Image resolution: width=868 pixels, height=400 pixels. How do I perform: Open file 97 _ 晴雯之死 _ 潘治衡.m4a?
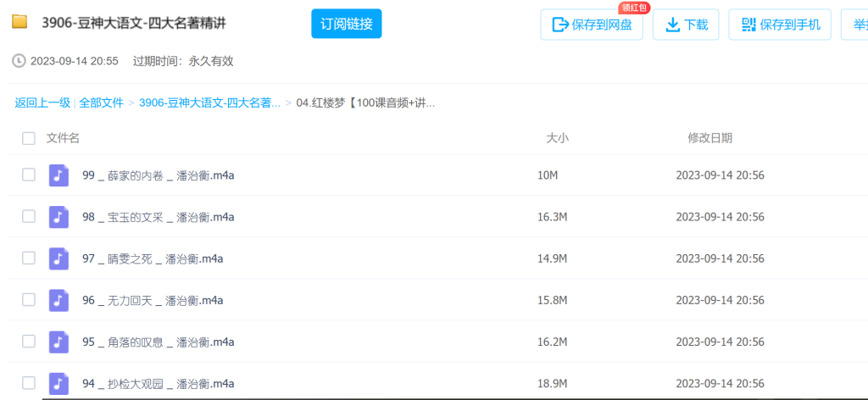tap(153, 258)
